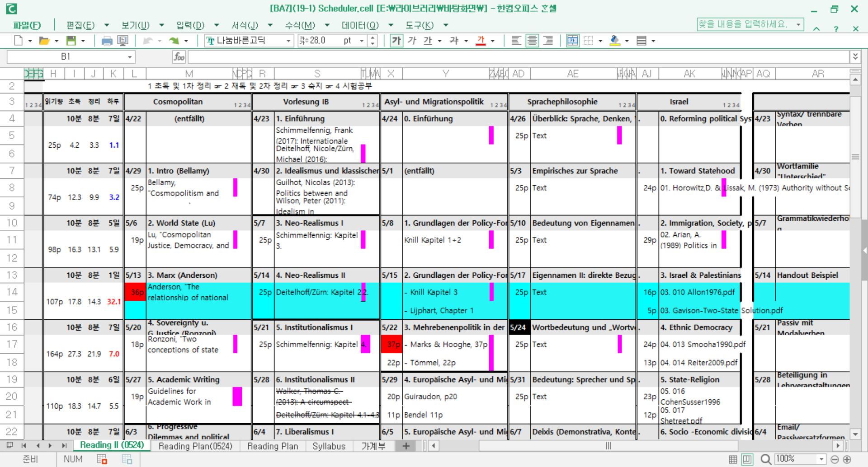Viewport: 868px width, 467px height.
Task: Click the font color red underline icon
Action: pyautogui.click(x=481, y=41)
